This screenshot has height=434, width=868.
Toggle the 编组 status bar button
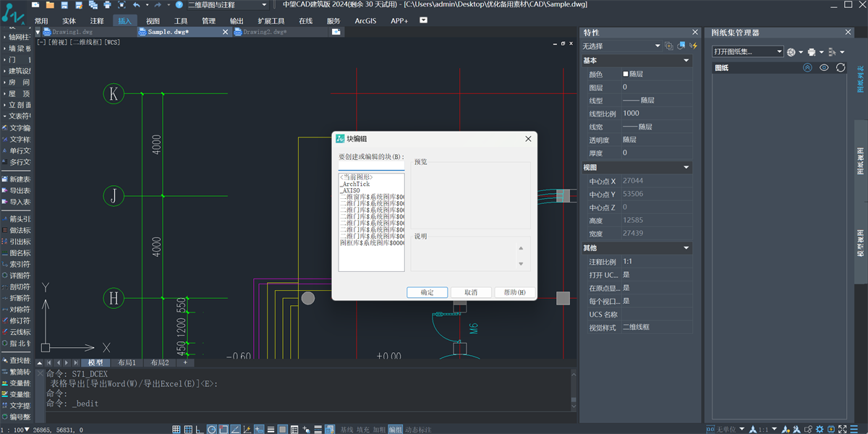[x=396, y=429]
